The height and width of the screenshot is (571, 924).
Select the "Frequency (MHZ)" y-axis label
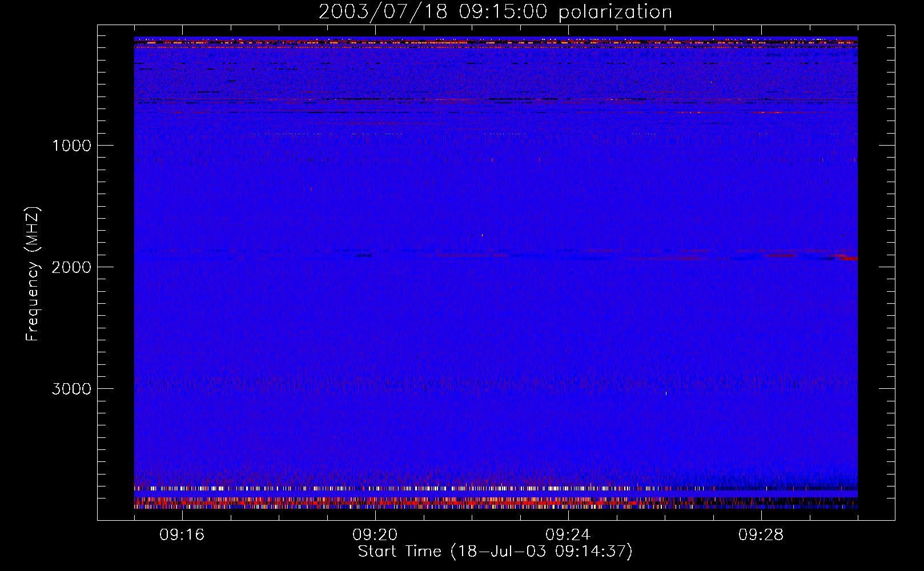(x=33, y=274)
